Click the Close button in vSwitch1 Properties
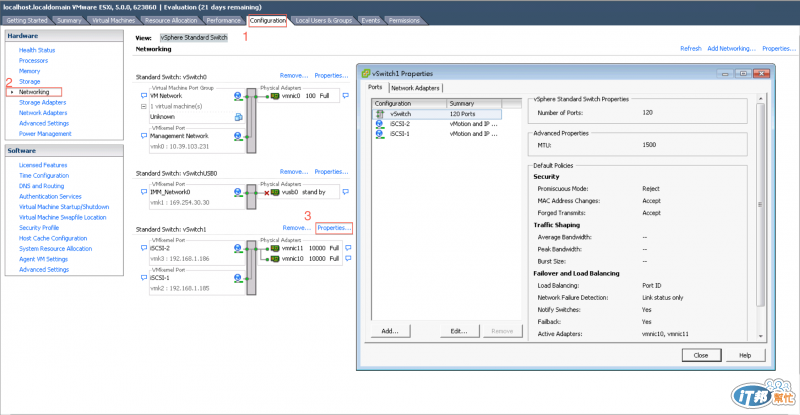 click(x=701, y=355)
